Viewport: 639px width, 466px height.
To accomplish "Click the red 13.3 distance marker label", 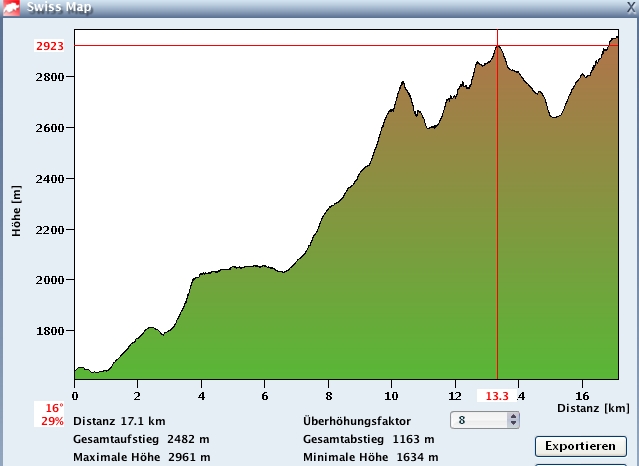I will (x=497, y=396).
